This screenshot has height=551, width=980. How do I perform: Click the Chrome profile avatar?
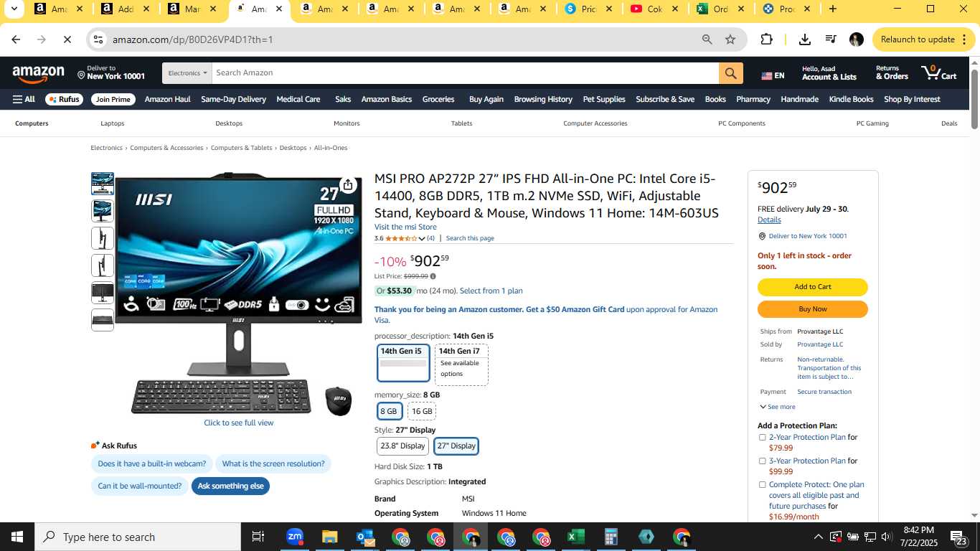tap(856, 39)
